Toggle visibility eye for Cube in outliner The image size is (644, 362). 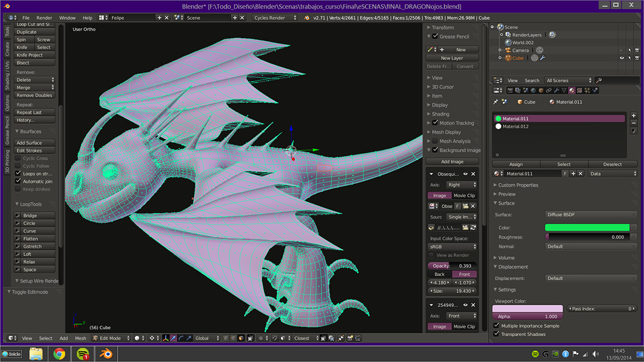622,58
